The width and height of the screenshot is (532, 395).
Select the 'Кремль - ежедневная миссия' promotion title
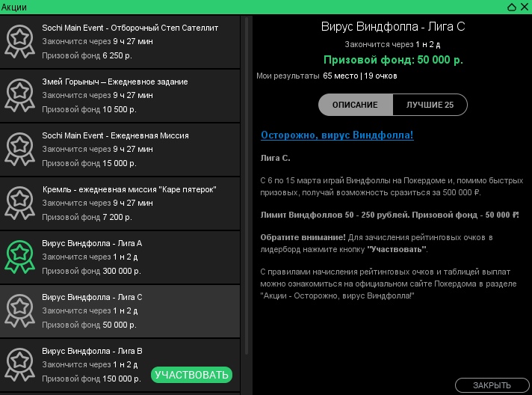(129, 189)
